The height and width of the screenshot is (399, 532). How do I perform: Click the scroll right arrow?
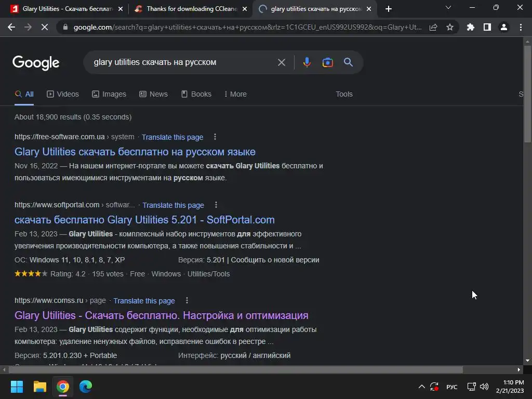tap(519, 369)
